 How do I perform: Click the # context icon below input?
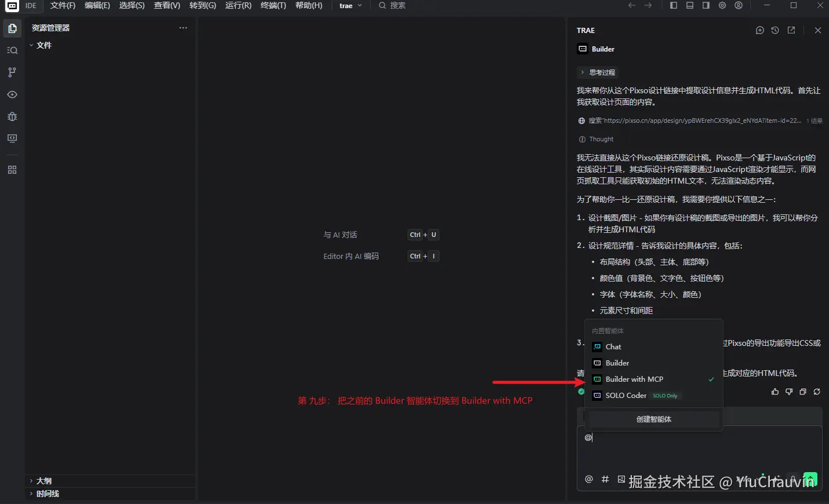click(x=605, y=479)
